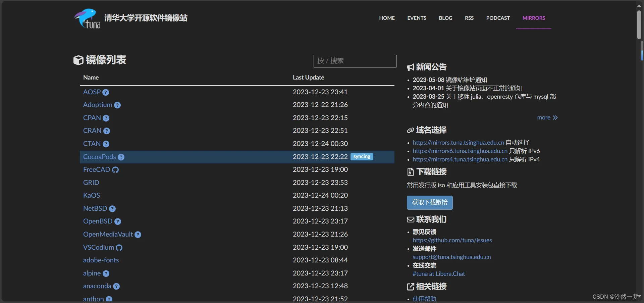Open the KaOS mirror link
Screen dimensions: 644x303
coord(92,195)
